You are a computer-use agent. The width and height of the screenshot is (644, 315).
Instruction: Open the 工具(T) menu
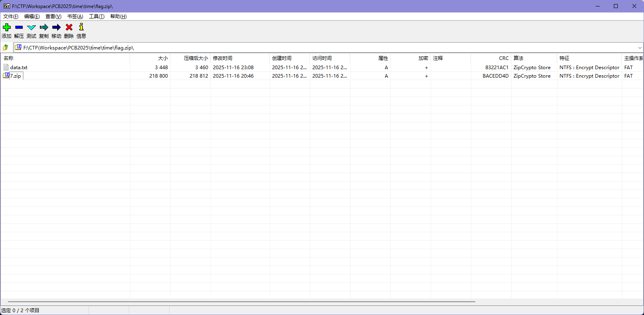click(x=97, y=16)
